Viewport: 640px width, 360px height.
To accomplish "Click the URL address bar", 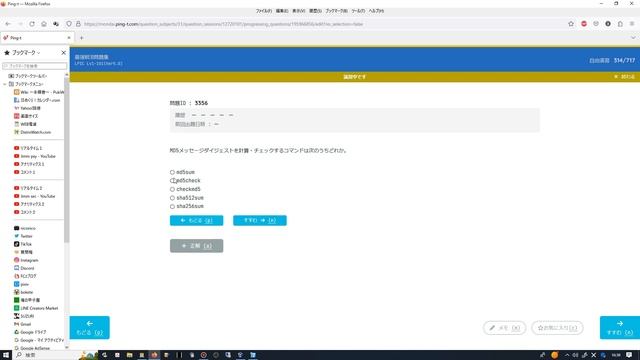I will (x=318, y=24).
